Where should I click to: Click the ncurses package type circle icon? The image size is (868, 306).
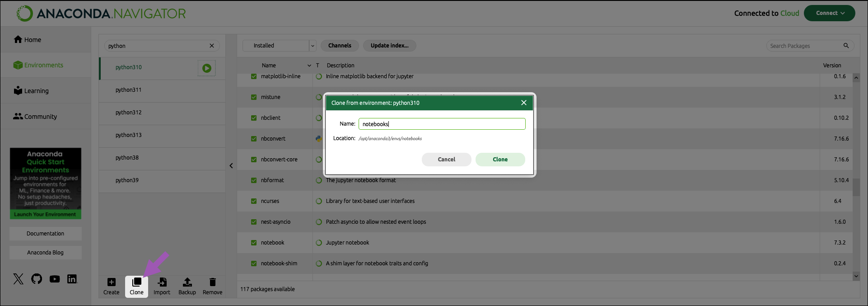pyautogui.click(x=319, y=201)
